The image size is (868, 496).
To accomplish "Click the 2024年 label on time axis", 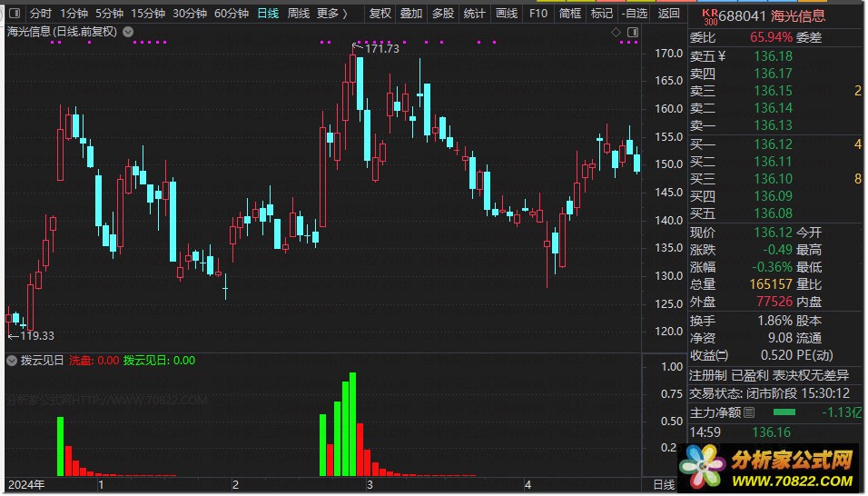I will pyautogui.click(x=26, y=485).
